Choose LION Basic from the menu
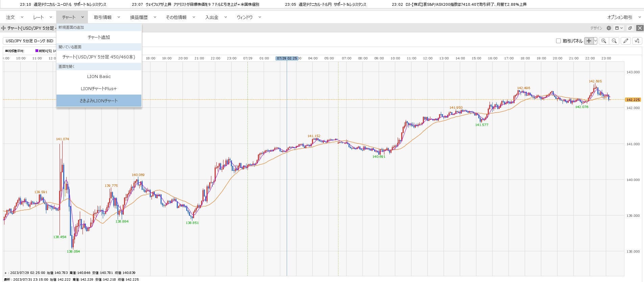The height and width of the screenshot is (282, 644). point(99,76)
